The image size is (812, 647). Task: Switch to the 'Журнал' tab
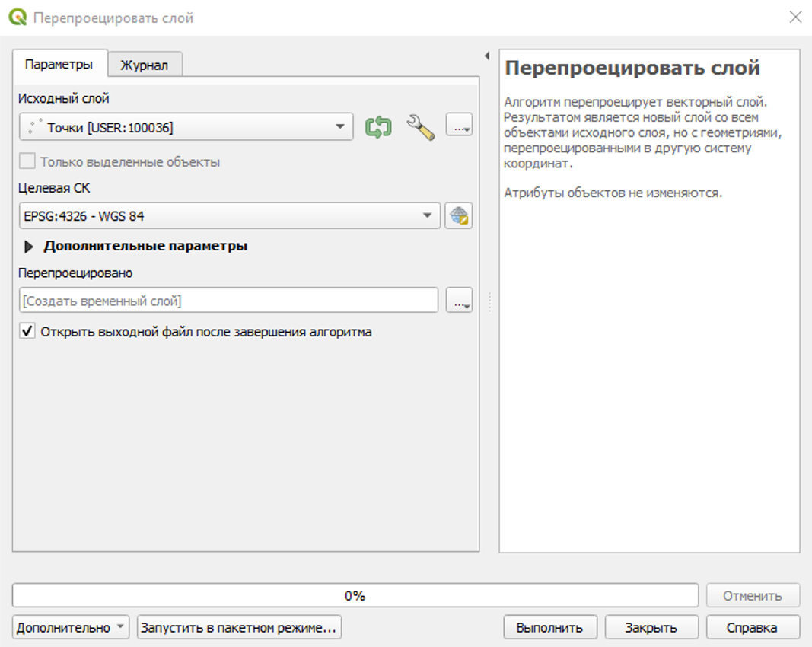[x=144, y=65]
